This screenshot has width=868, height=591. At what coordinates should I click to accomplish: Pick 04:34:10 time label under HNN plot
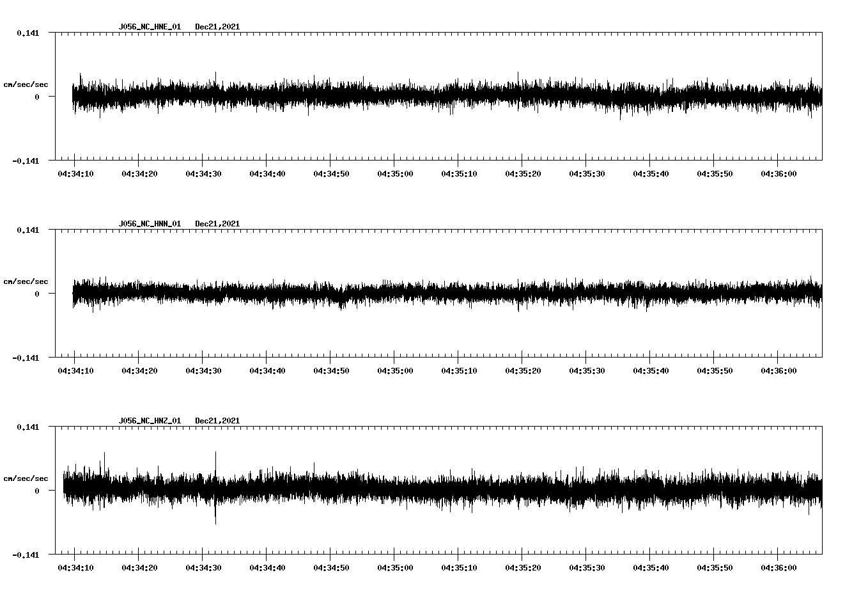click(75, 371)
